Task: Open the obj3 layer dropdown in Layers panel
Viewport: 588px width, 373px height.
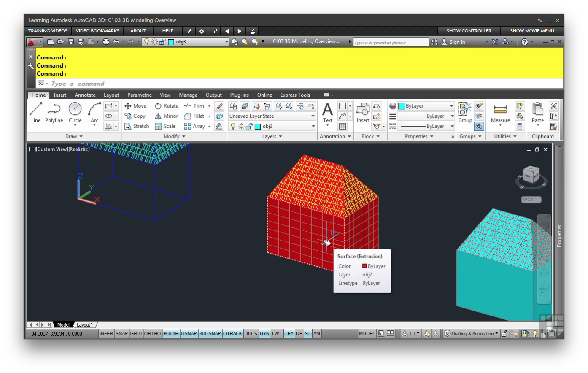Action: [272, 126]
